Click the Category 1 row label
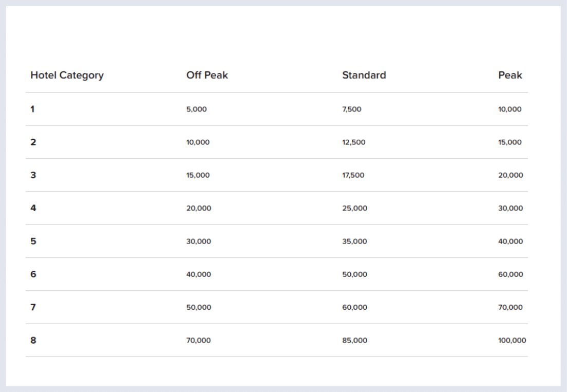Viewport: 567px width, 392px height. point(32,109)
